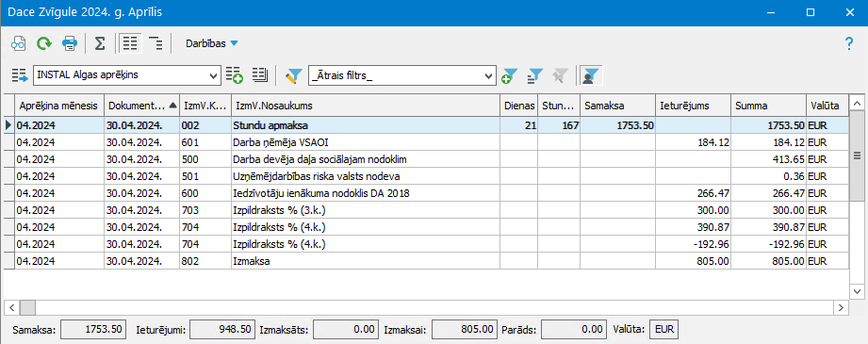
Task: Click the IzmV.Nosaukums column header
Action: pos(366,106)
